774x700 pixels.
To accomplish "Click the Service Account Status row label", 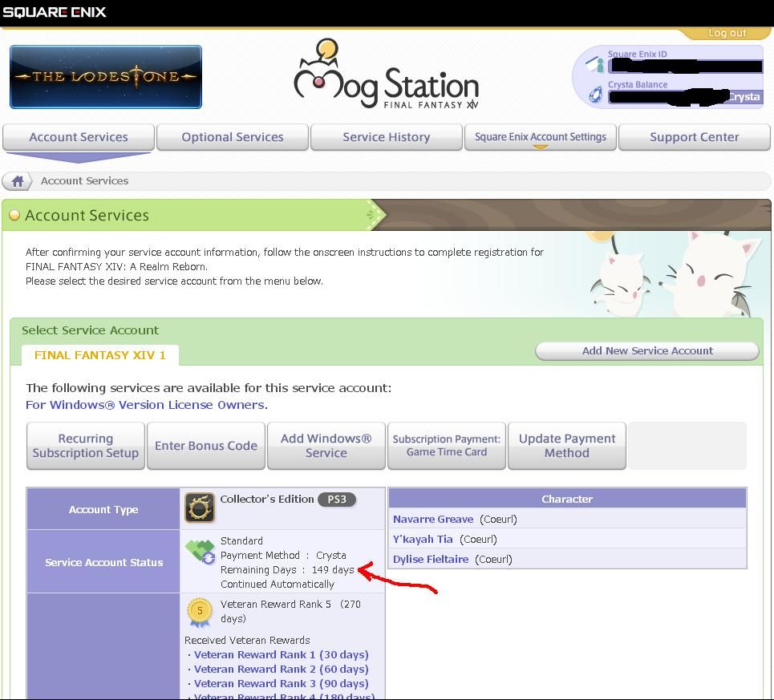I will (103, 562).
